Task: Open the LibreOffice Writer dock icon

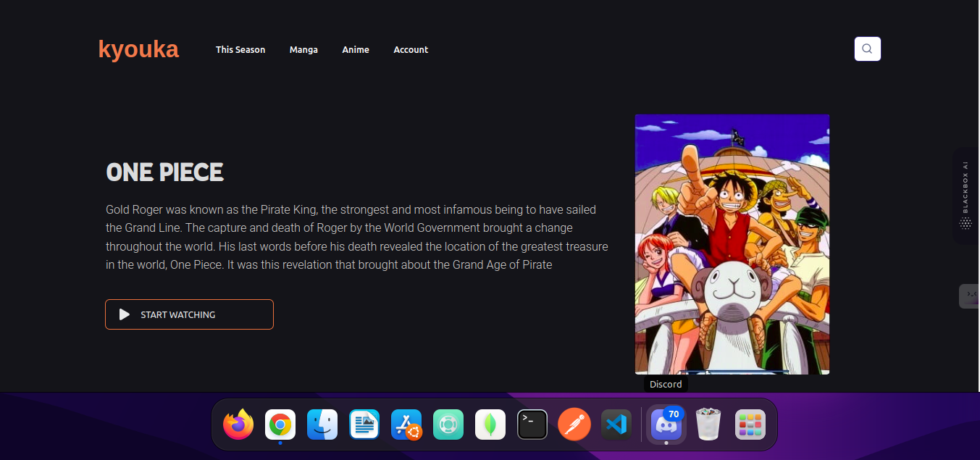Action: point(364,425)
